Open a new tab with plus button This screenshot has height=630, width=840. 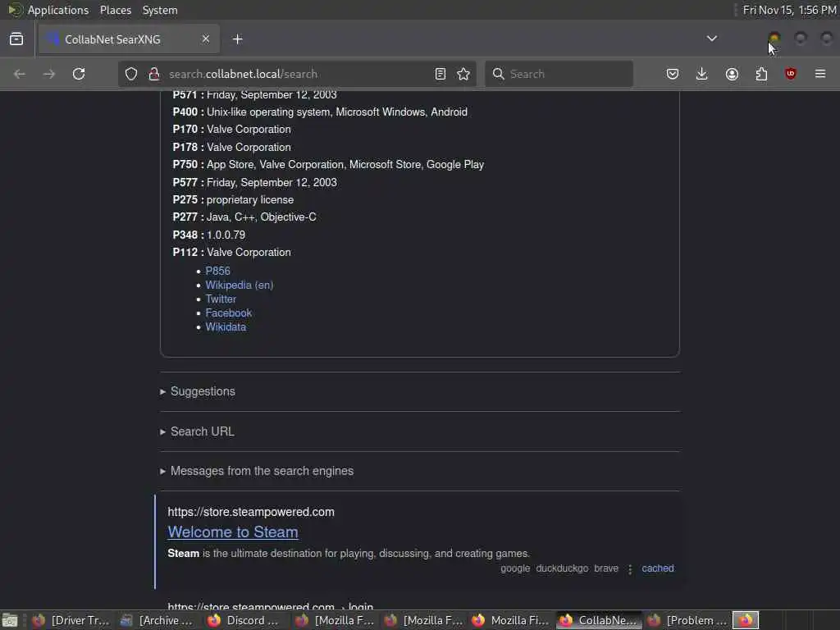(238, 39)
